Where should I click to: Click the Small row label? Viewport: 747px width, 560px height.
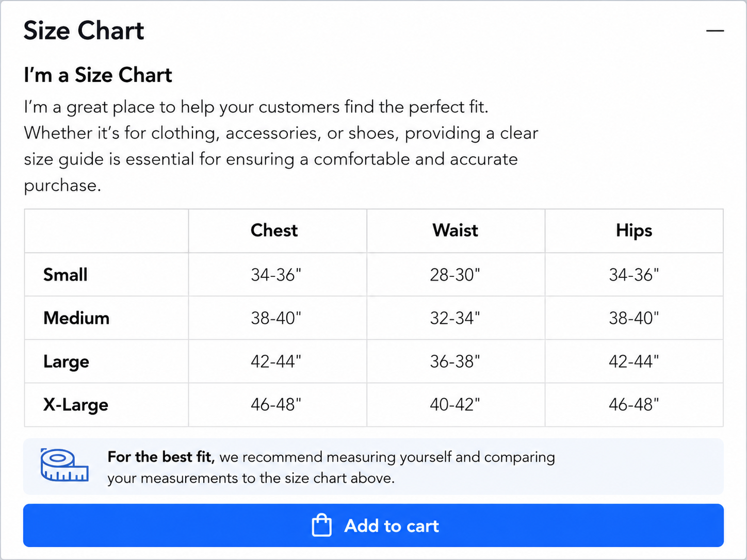65,274
